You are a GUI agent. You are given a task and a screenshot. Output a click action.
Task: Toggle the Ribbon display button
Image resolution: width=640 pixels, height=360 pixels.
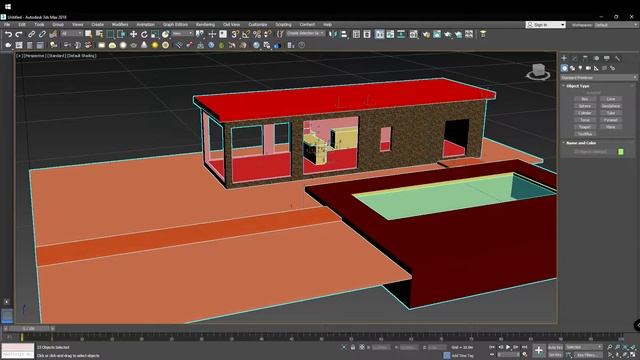[x=380, y=35]
